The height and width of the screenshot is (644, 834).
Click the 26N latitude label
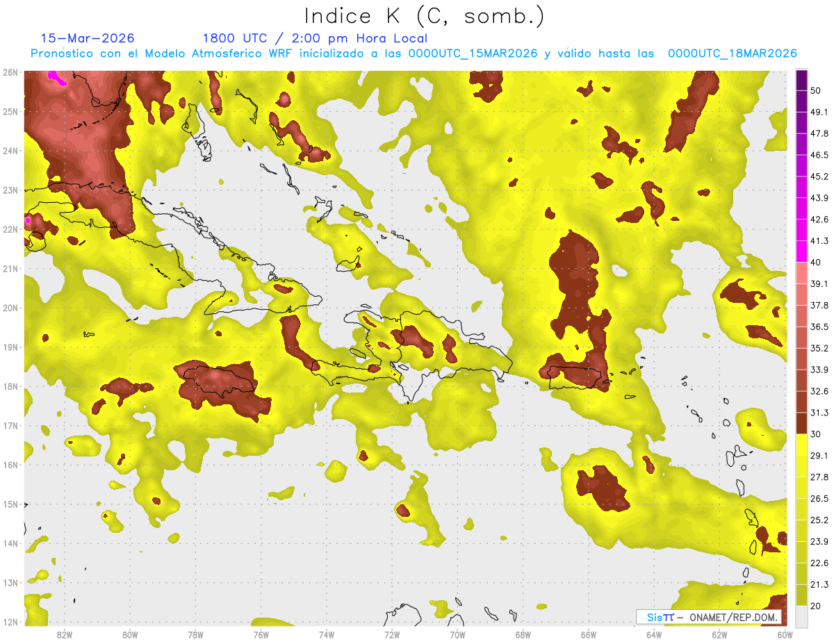pos(10,72)
